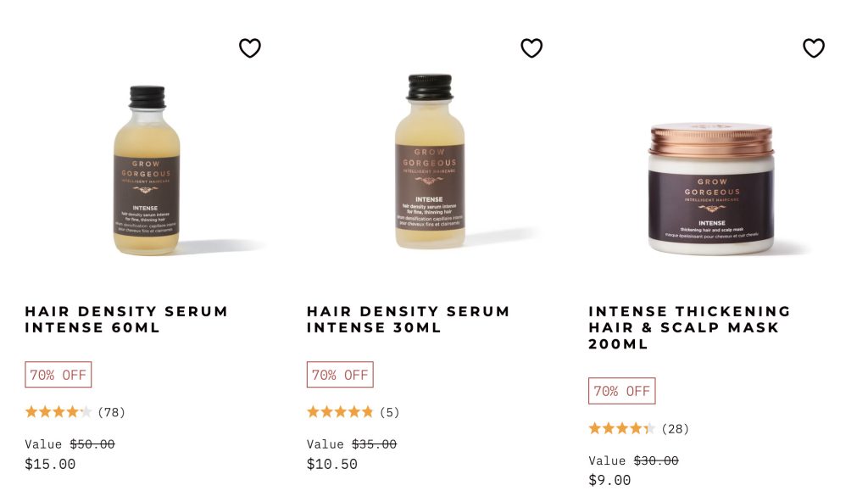Viewport: 868px width, 502px height.
Task: Favorite the Hair Density Serum 30ml heart
Action: point(531,48)
